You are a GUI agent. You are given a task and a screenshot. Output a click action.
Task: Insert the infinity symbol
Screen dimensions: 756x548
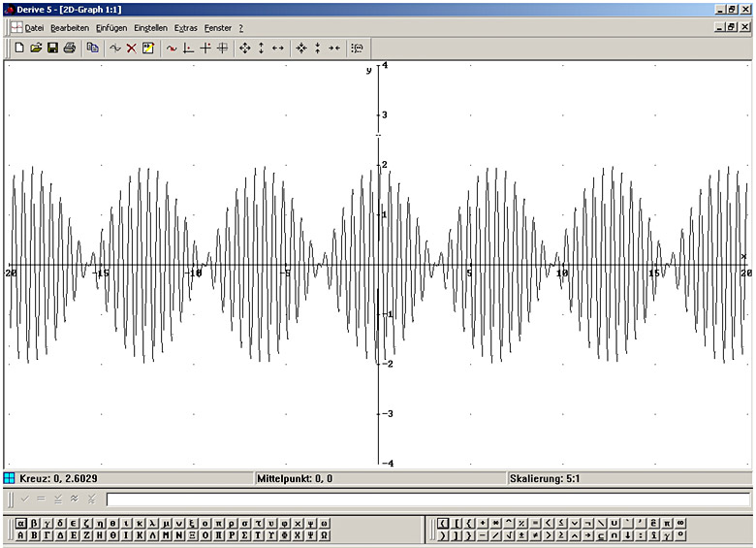680,523
